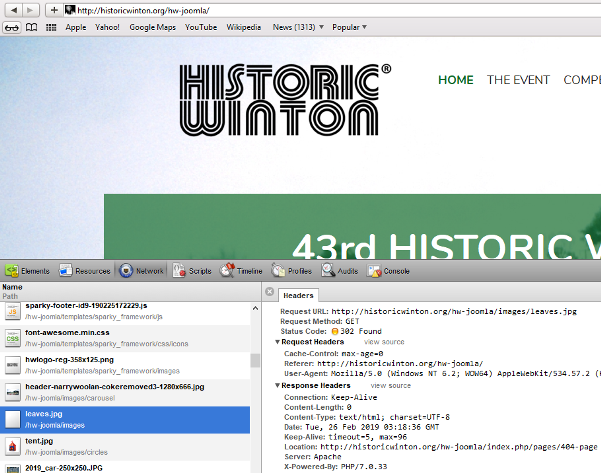The image size is (601, 473).
Task: Open the Scripts panel
Action: [x=192, y=271]
